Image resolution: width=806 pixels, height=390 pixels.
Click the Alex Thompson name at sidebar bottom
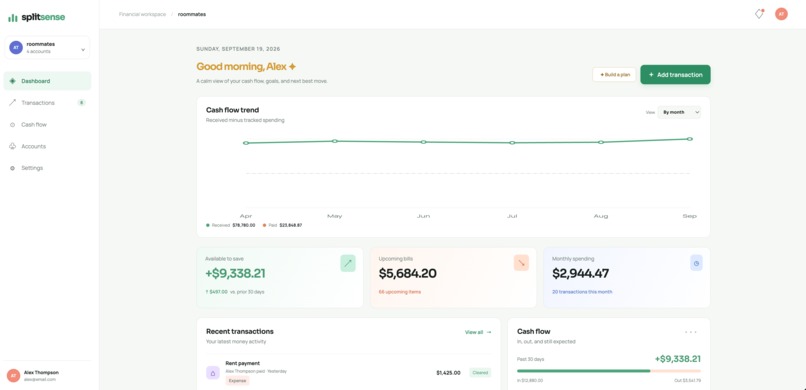(x=41, y=373)
